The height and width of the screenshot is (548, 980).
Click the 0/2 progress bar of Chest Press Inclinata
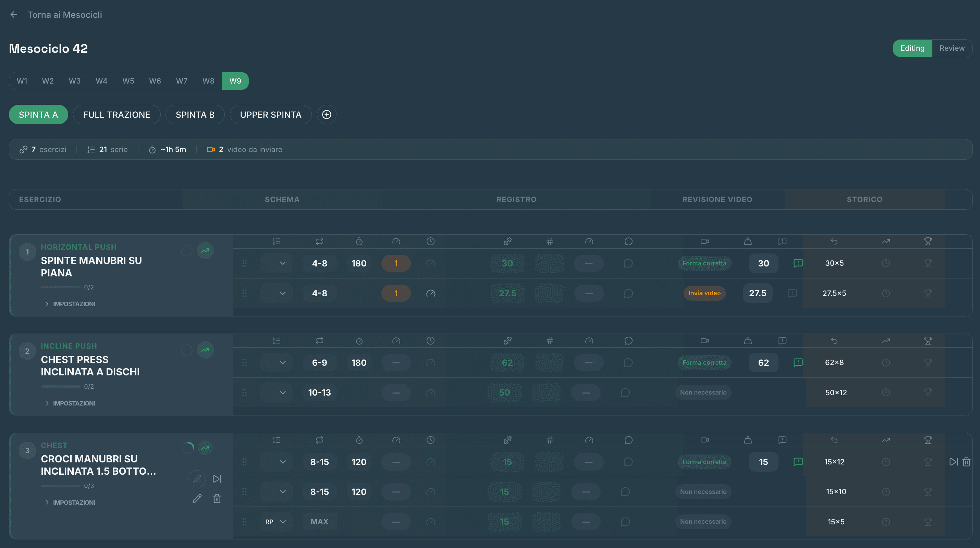click(x=60, y=386)
